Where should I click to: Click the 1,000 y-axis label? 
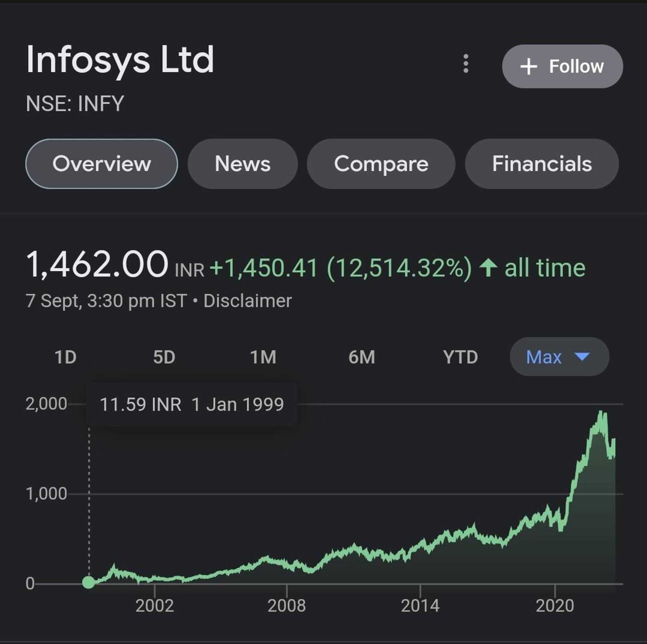tap(46, 494)
